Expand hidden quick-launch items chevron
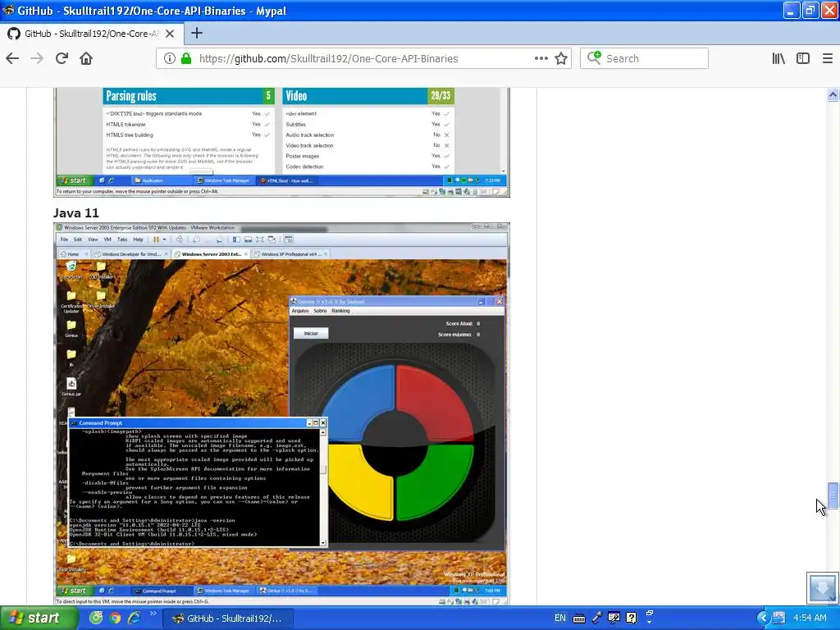Screen dimensions: 840x630 [x=153, y=614]
